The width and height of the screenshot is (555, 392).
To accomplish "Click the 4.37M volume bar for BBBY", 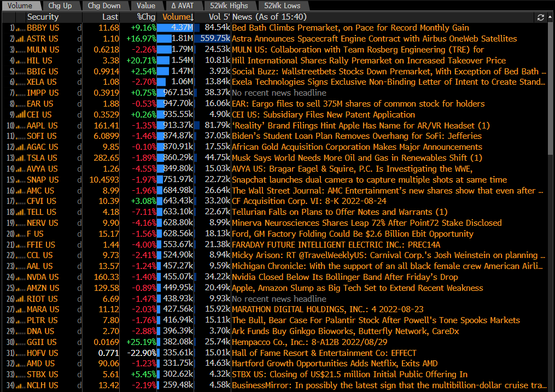I will point(176,28).
